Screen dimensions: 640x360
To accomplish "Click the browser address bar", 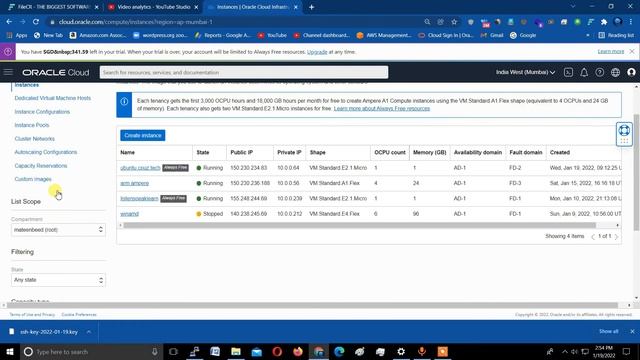I will pyautogui.click(x=237, y=22).
